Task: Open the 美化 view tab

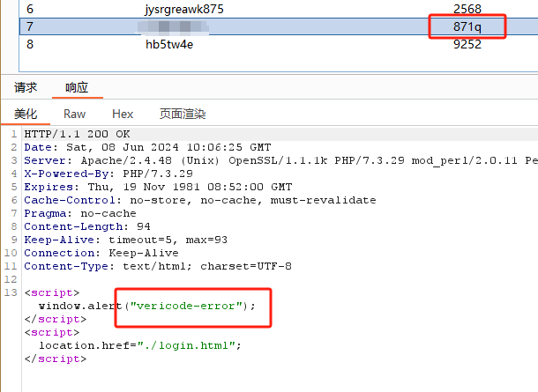Action: pyautogui.click(x=26, y=114)
